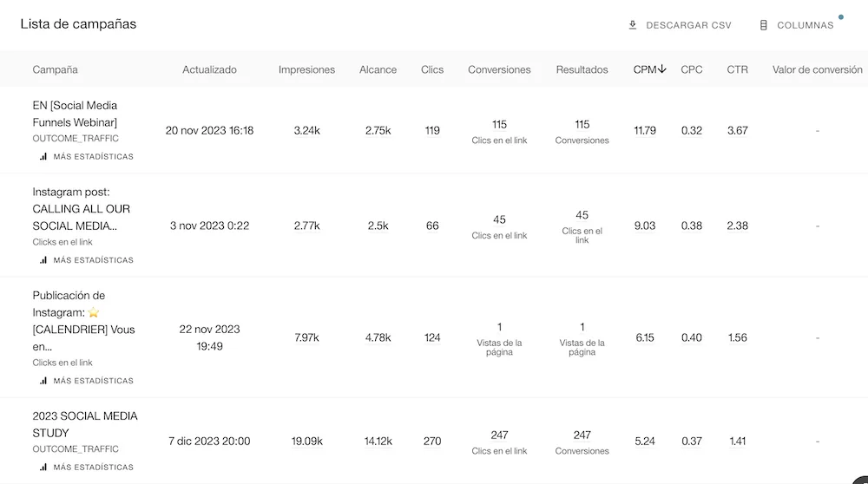Open bar-chart icon for EN Social Media Funnels Webinar
The width and height of the screenshot is (868, 484).
tap(43, 156)
